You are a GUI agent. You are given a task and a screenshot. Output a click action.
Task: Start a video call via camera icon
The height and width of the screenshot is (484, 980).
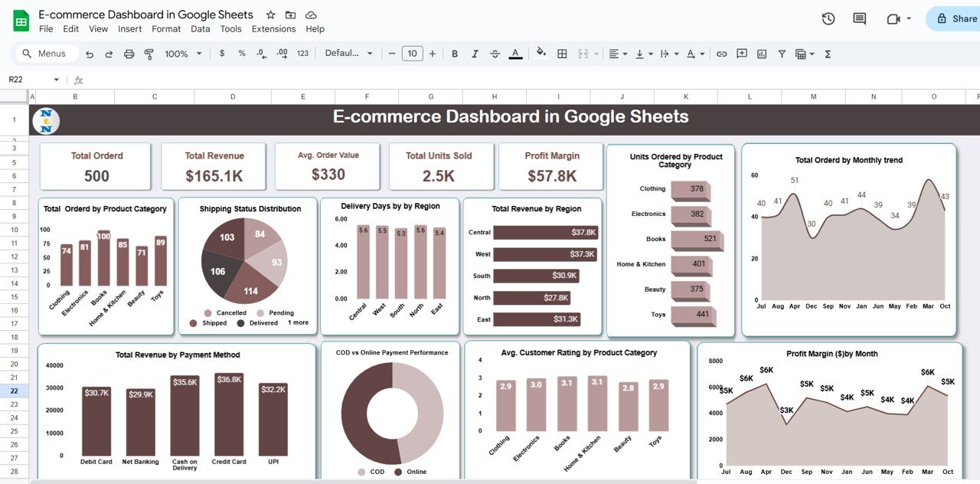(893, 19)
